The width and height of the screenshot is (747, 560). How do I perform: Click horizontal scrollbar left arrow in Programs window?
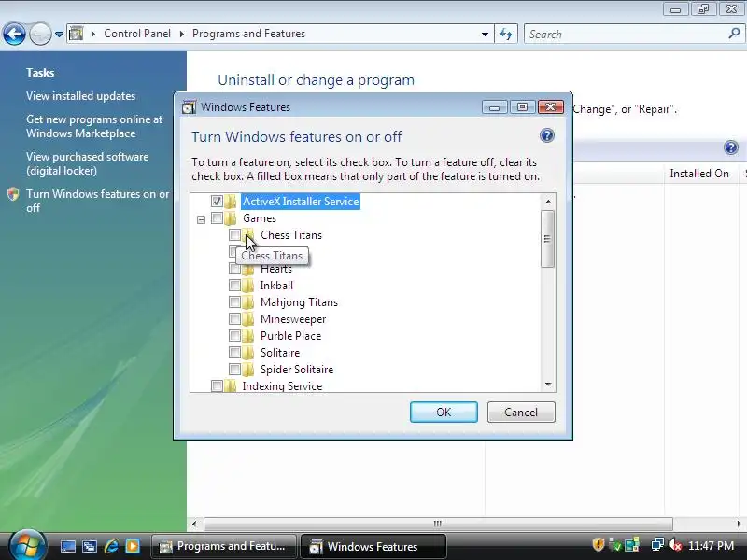click(x=194, y=524)
